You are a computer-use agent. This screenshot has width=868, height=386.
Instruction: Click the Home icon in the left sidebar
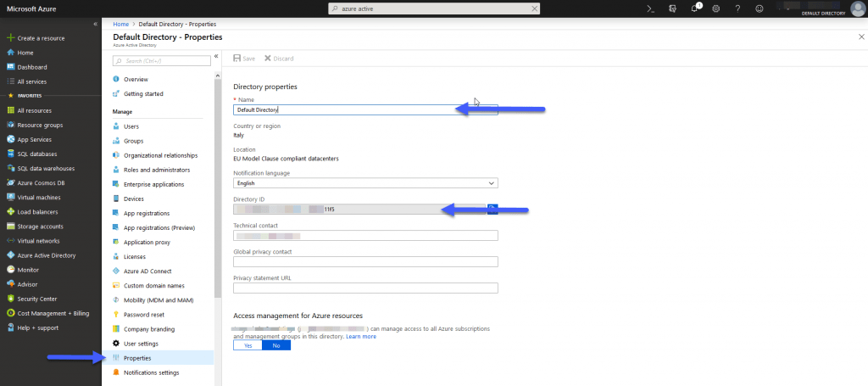[10, 53]
